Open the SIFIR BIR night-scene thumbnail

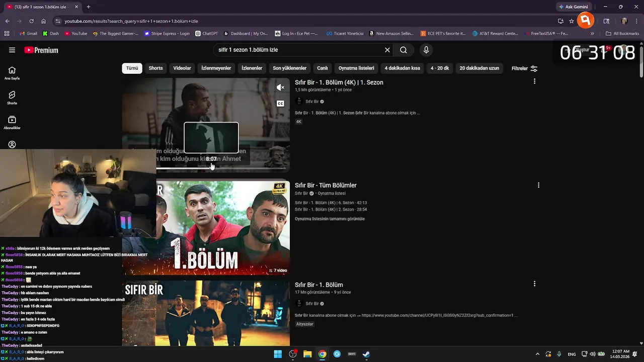(x=206, y=313)
